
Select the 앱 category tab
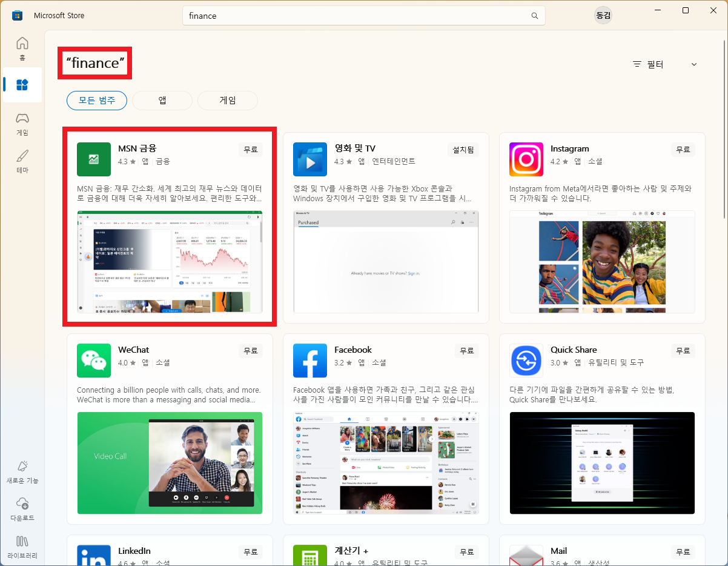(x=162, y=101)
